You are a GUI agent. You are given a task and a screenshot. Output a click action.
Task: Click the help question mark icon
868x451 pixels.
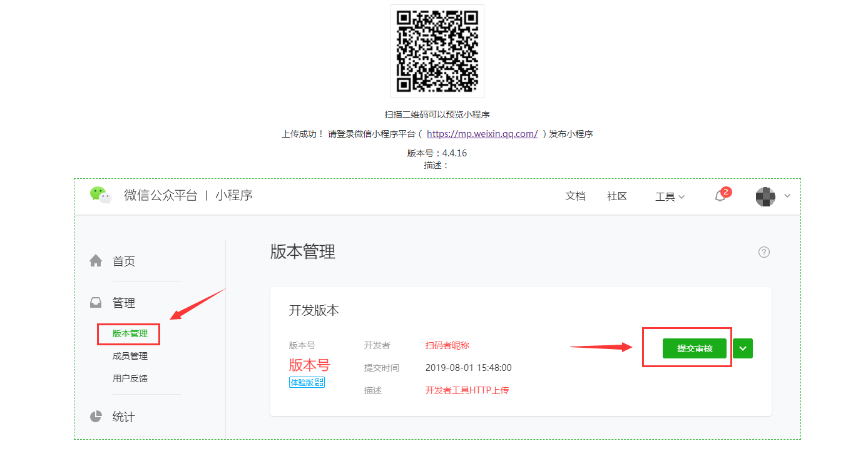coord(763,252)
